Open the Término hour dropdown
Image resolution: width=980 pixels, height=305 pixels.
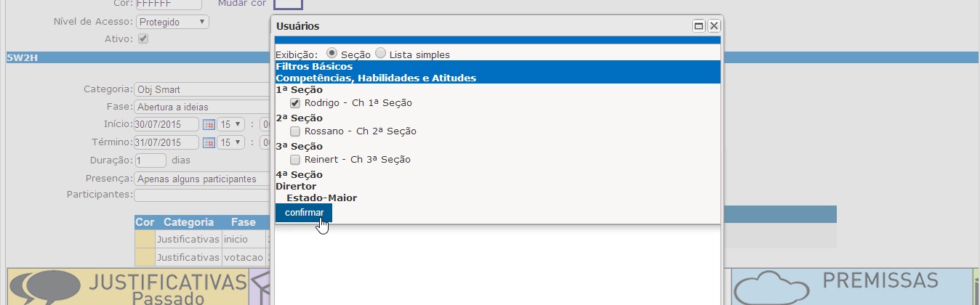(232, 142)
